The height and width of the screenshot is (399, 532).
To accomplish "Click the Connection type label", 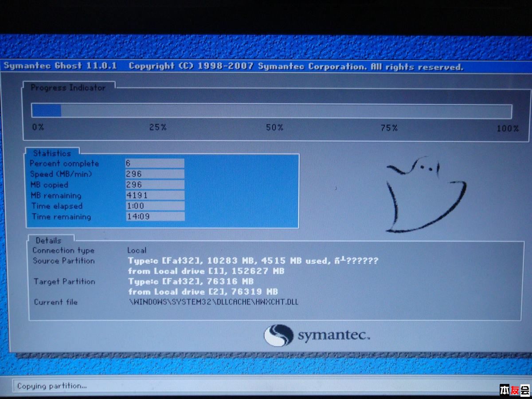I will [63, 250].
